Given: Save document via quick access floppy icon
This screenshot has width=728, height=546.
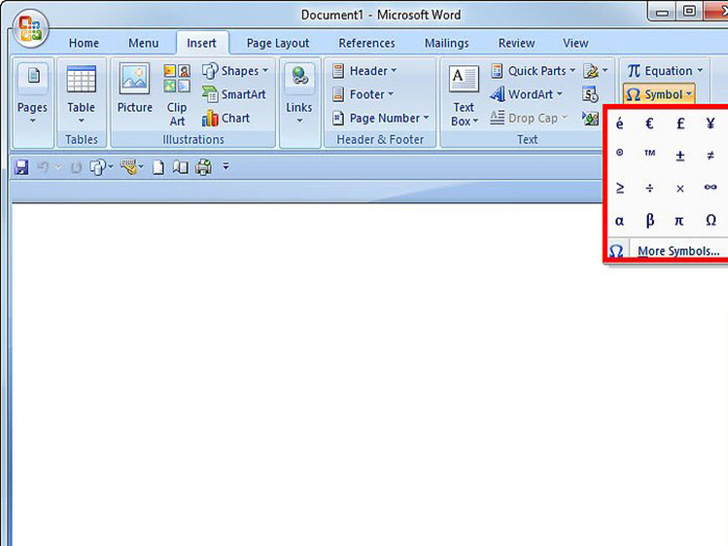Looking at the screenshot, I should coord(21,167).
